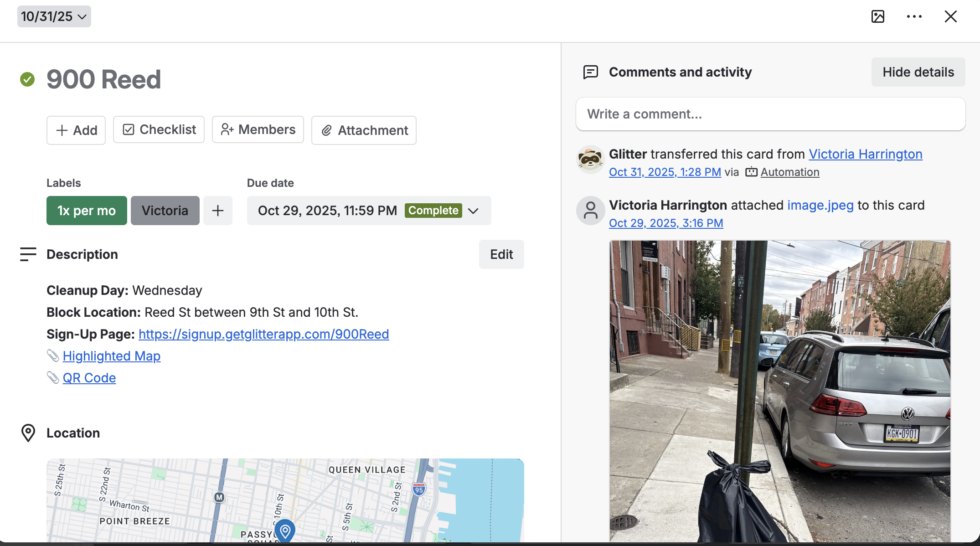Open the Highlighted Map attachment link
This screenshot has height=546, width=980.
click(x=111, y=356)
